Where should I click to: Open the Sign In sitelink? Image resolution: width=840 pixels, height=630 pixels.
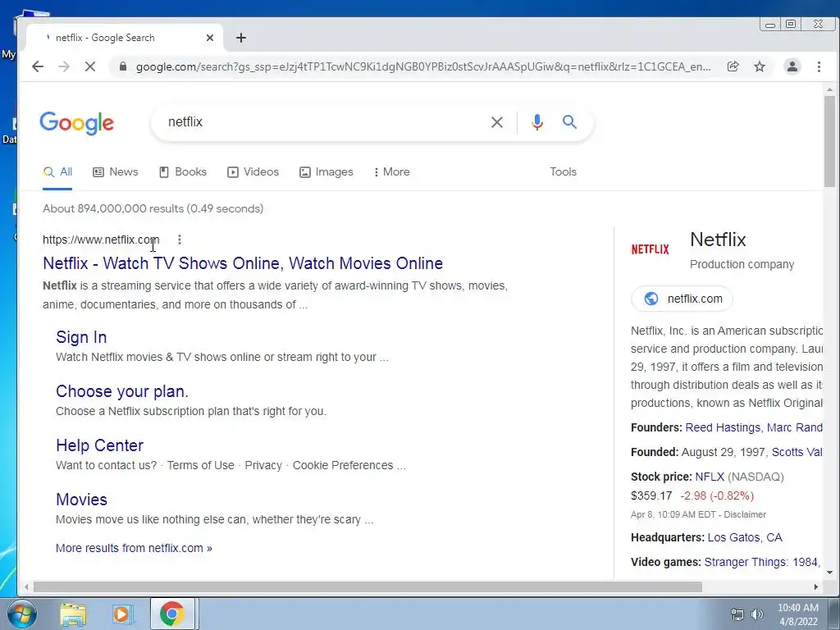pos(81,337)
